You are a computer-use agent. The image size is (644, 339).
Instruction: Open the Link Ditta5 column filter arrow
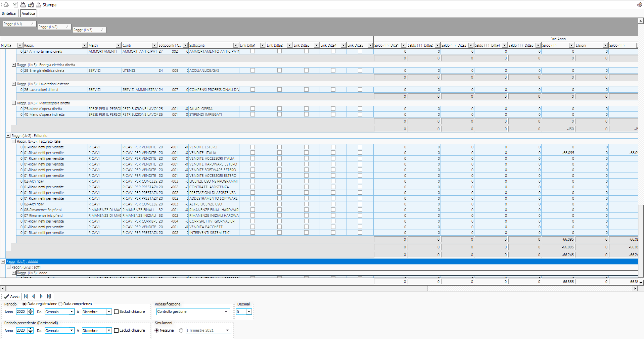tap(370, 45)
